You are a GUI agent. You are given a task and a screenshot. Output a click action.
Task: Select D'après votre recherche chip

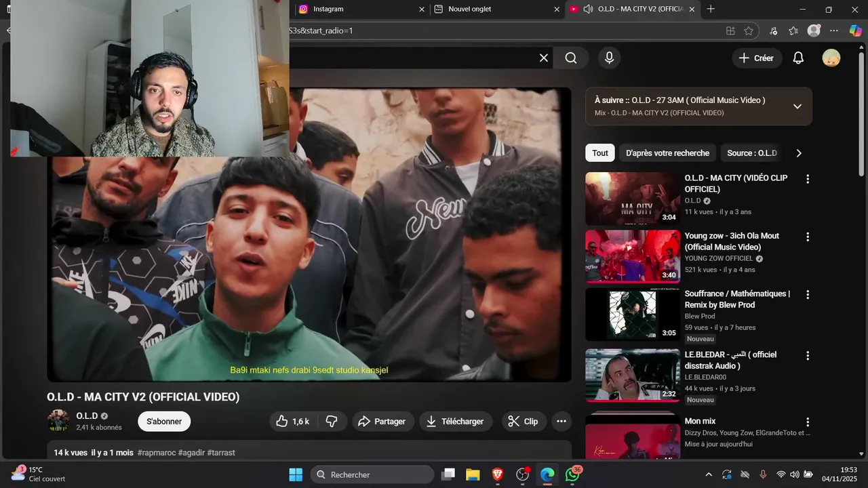tap(667, 153)
